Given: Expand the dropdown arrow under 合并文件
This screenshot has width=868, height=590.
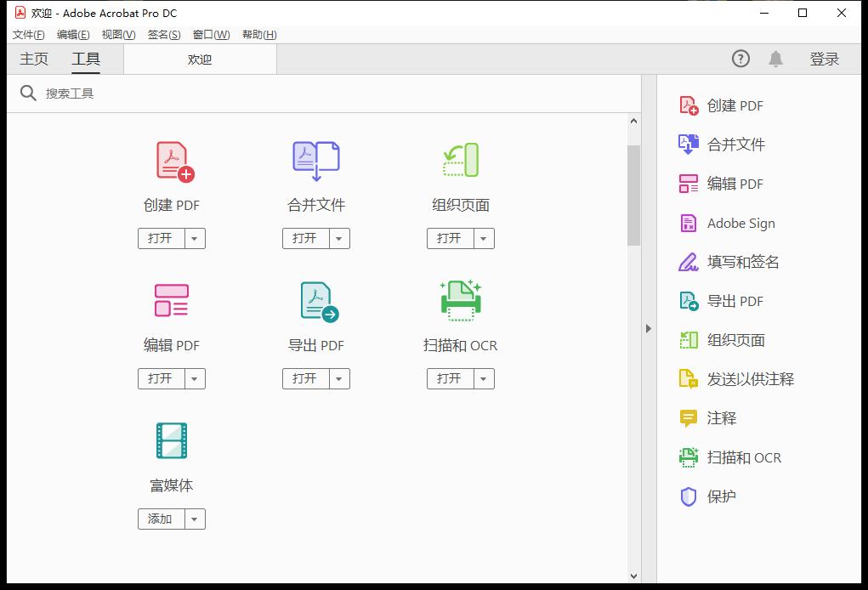Looking at the screenshot, I should tap(339, 239).
